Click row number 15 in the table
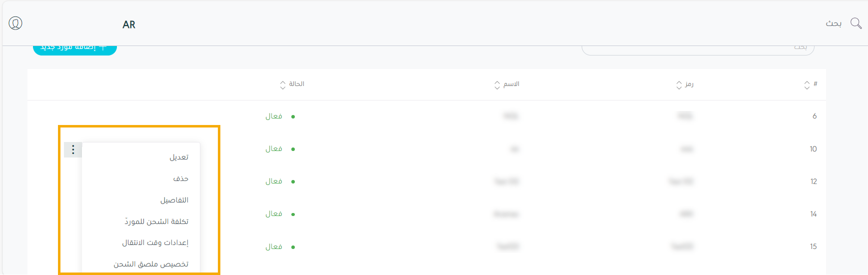868x275 pixels. pyautogui.click(x=813, y=246)
